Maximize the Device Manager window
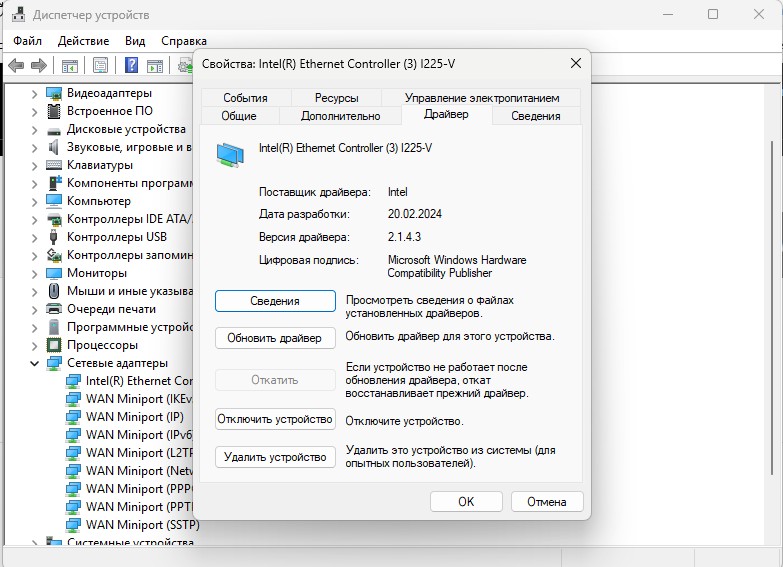 tap(713, 14)
